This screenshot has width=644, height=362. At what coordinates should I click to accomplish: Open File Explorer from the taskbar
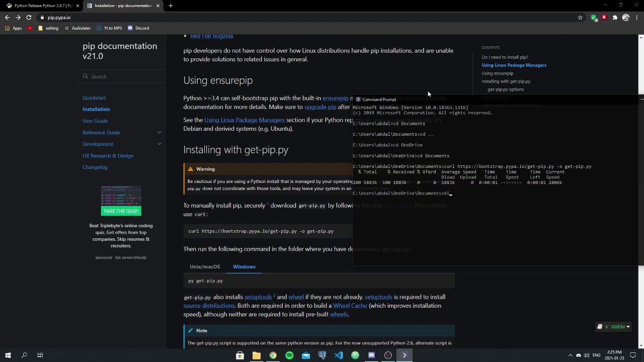coord(257,355)
